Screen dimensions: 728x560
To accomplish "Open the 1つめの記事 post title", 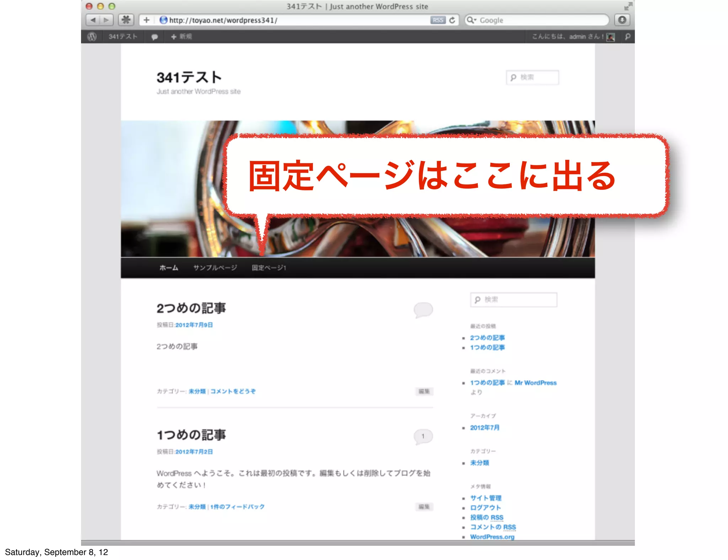I will tap(191, 435).
